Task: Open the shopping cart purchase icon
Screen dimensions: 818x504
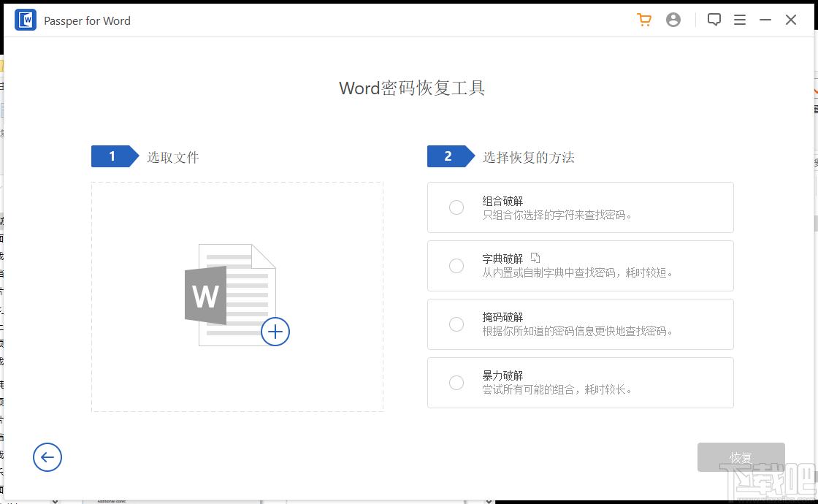Action: (x=644, y=20)
